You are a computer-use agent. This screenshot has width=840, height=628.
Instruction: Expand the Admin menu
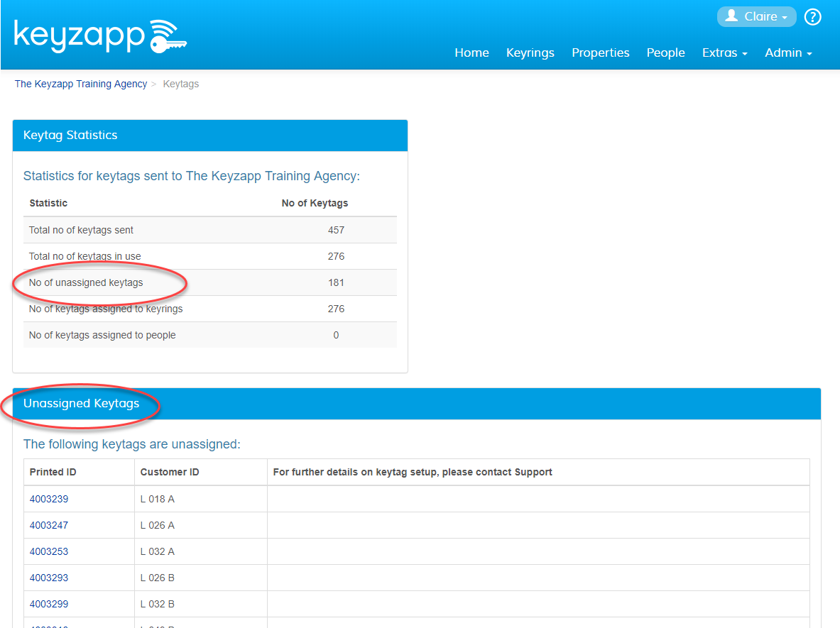(x=788, y=53)
